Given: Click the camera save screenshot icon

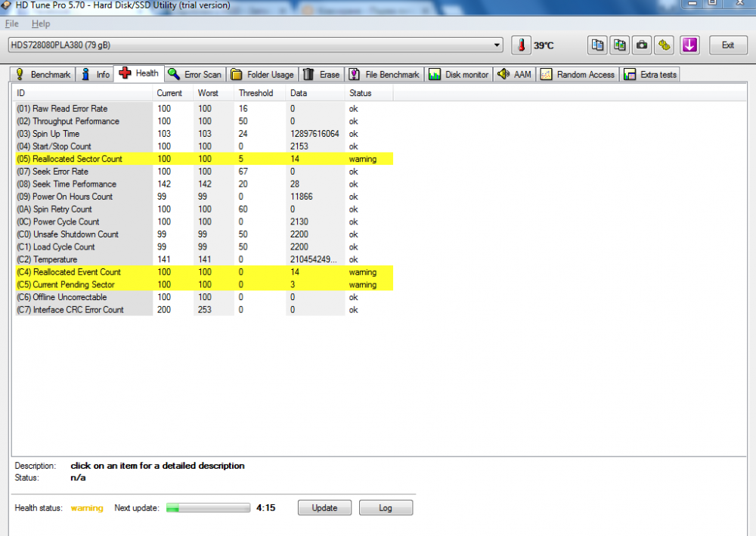Looking at the screenshot, I should 642,45.
